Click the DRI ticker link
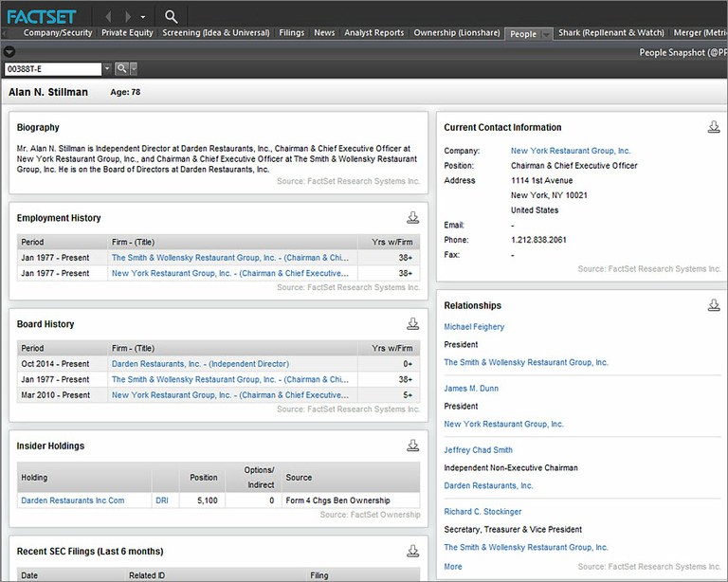Screen dimensions: 728x582 tap(162, 500)
